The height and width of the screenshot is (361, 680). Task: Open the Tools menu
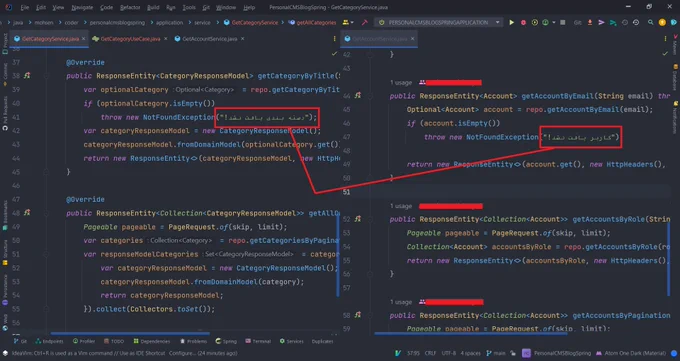(x=189, y=7)
